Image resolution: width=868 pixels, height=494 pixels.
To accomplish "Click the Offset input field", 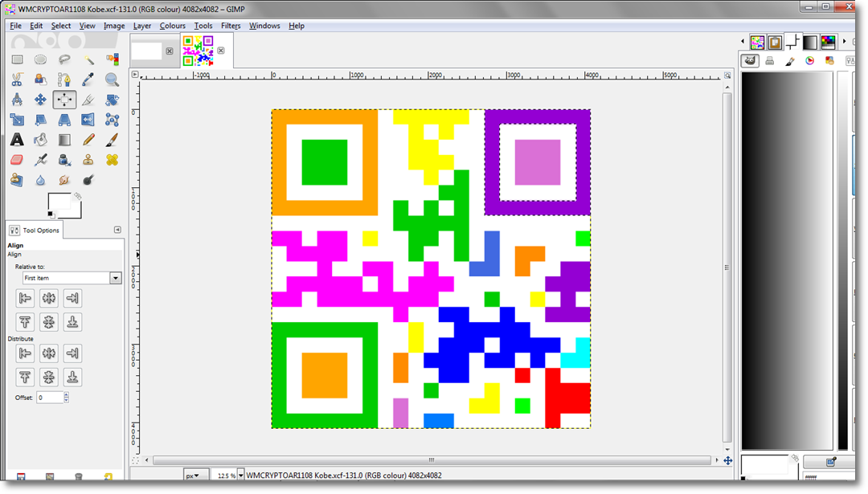I will pos(50,397).
